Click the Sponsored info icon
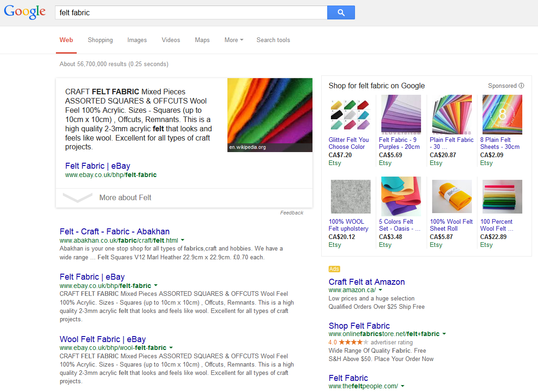Screen dimensions: 538x392 (521, 86)
